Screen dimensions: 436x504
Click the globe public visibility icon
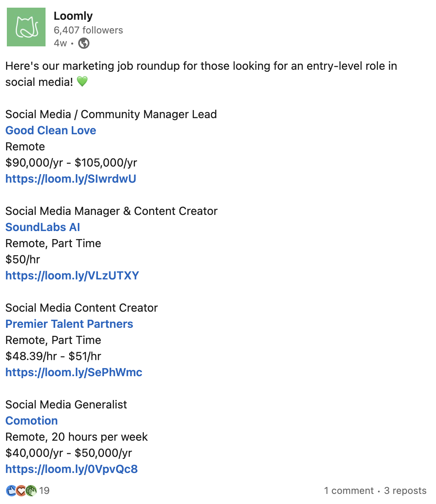84,43
